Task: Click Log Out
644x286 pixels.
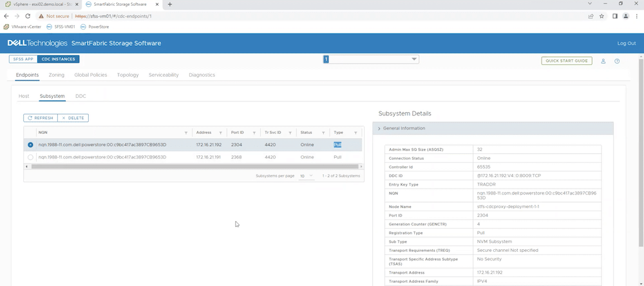Action: [627, 43]
